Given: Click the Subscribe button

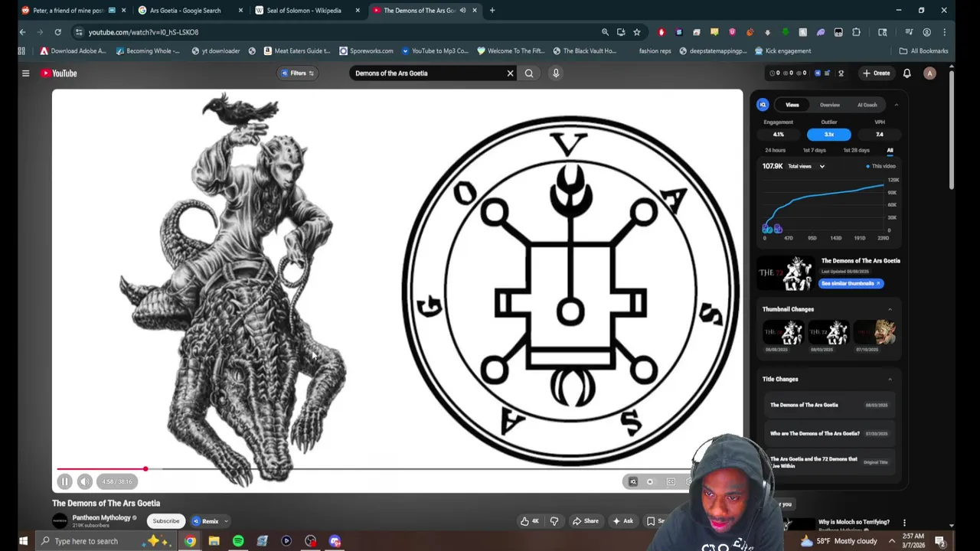Looking at the screenshot, I should point(165,521).
